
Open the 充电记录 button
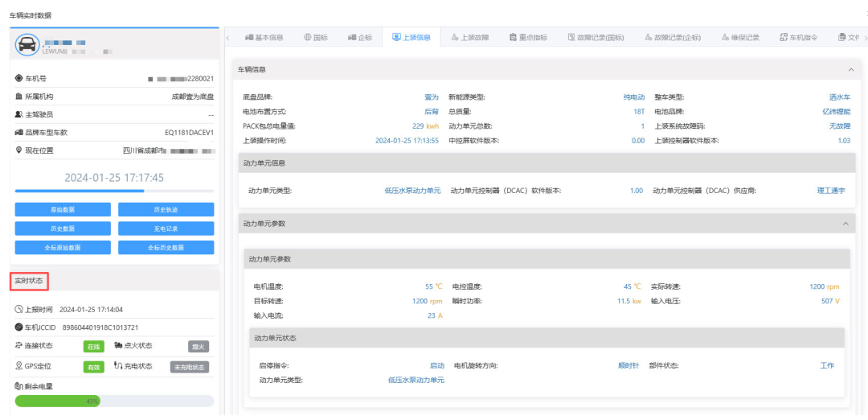(x=166, y=229)
